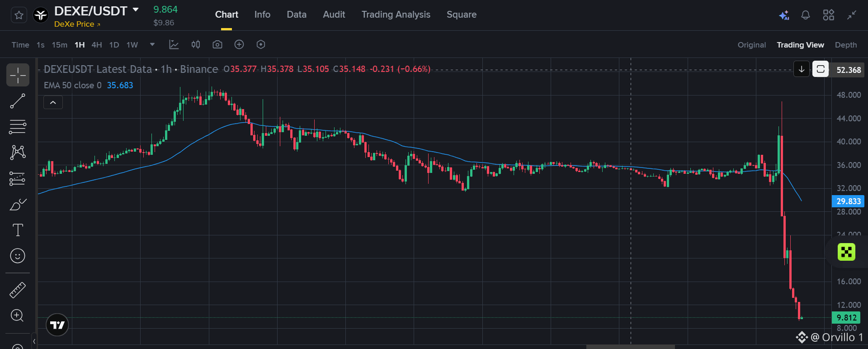Select the 1s interval
Viewport: 868px width, 349px height.
(x=41, y=45)
